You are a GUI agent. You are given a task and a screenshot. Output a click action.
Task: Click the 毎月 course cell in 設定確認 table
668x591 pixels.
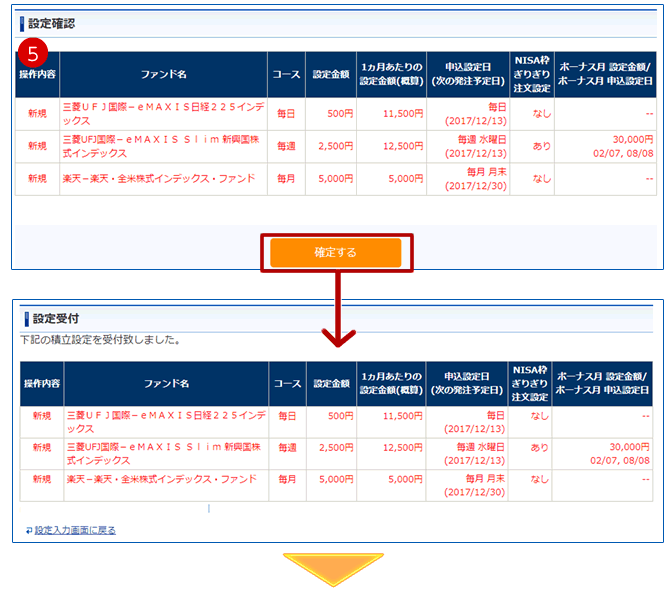[x=286, y=179]
